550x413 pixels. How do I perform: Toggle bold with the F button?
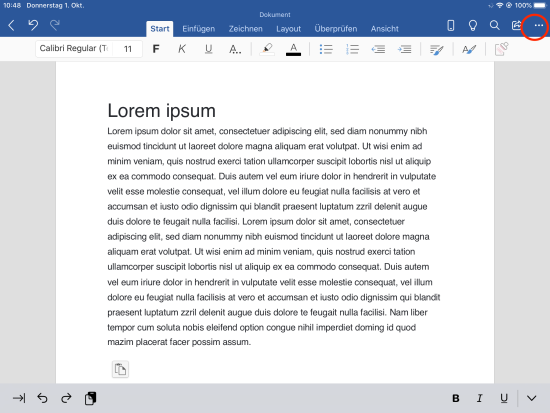click(x=156, y=49)
